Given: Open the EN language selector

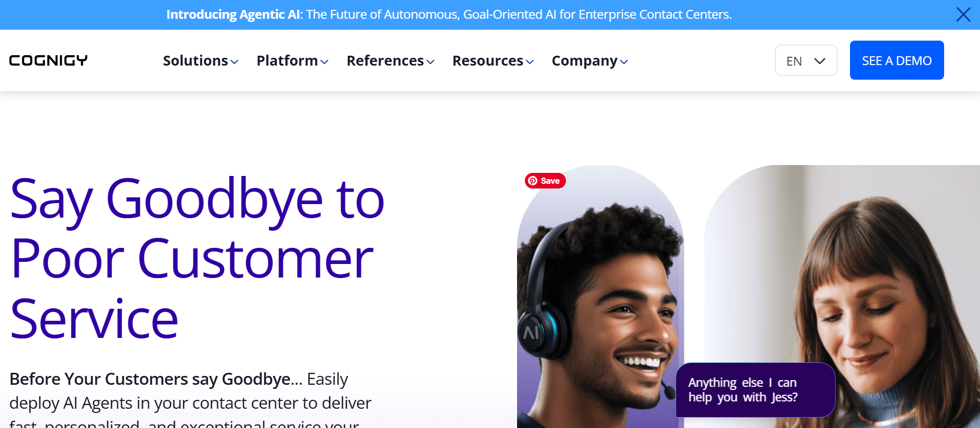Looking at the screenshot, I should [x=806, y=60].
